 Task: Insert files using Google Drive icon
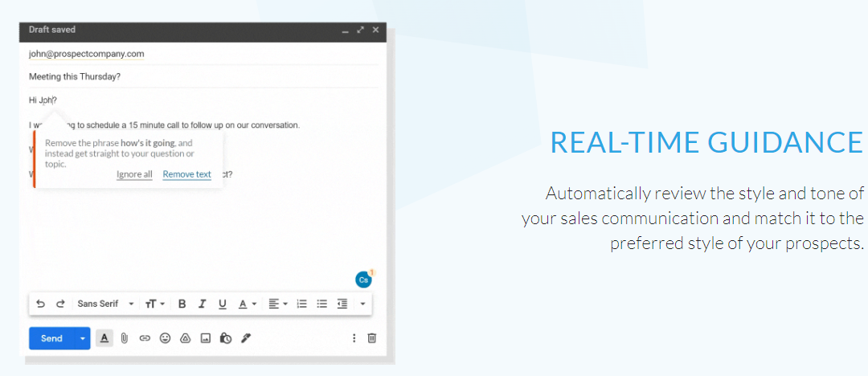pos(186,337)
